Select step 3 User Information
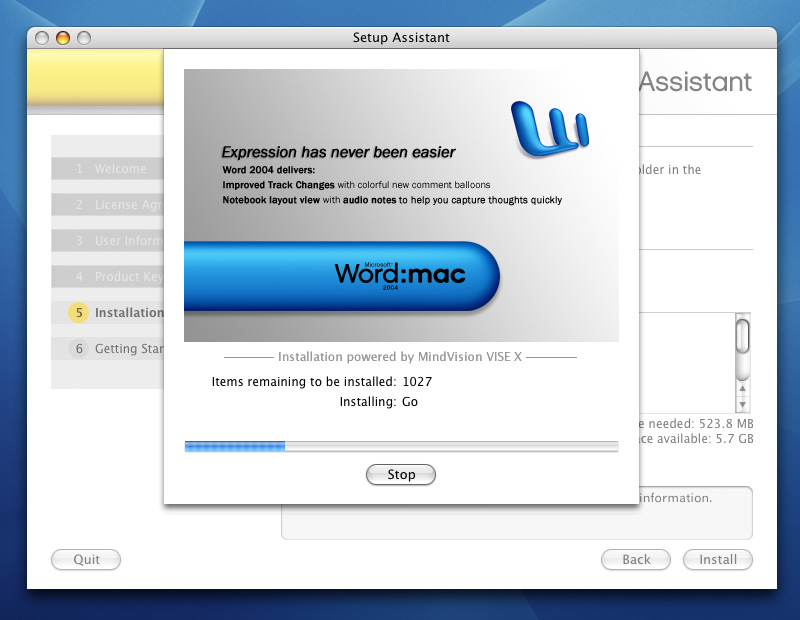800x620 pixels. 107,240
